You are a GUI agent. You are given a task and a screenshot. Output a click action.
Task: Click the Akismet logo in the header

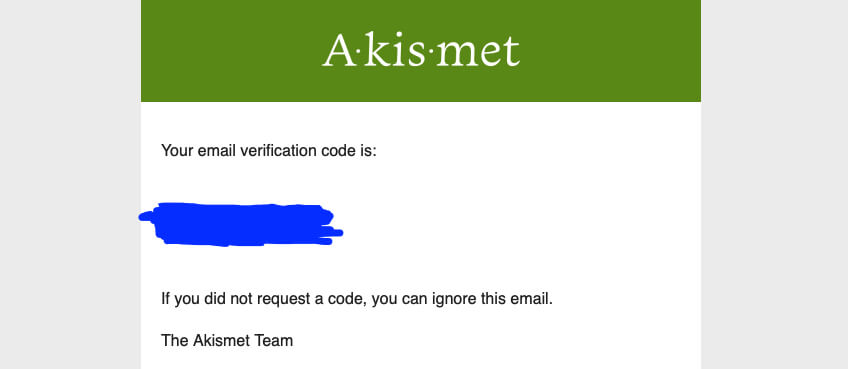[x=421, y=50]
